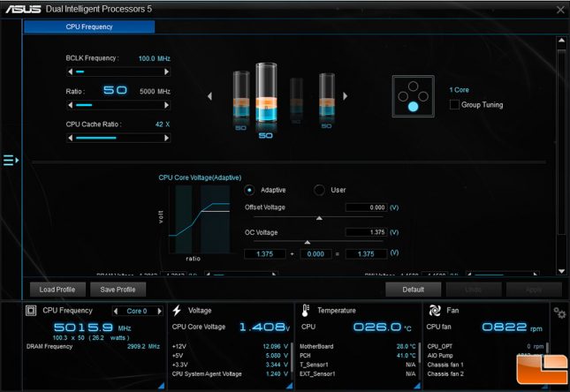Enable the Group Tuning checkbox
This screenshot has width=570, height=392.
(x=454, y=105)
